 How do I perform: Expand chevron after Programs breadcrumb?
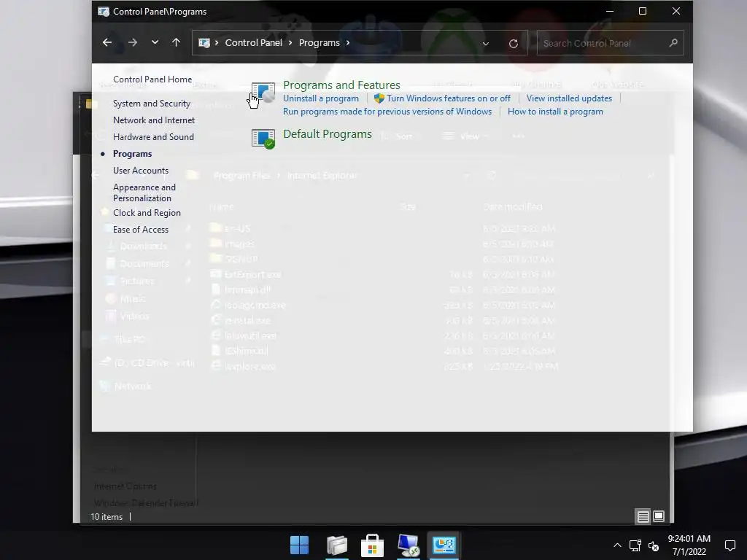click(348, 43)
